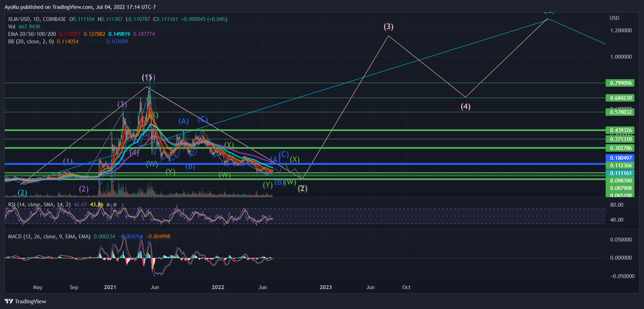Image resolution: width=644 pixels, height=309 pixels.
Task: Click the MACD value -0.004998
Action: pyautogui.click(x=158, y=237)
